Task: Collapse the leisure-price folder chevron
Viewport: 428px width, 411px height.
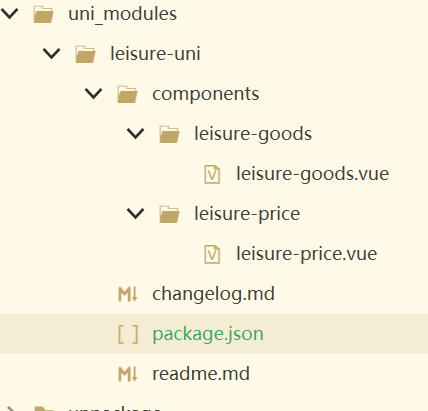Action: (x=136, y=214)
